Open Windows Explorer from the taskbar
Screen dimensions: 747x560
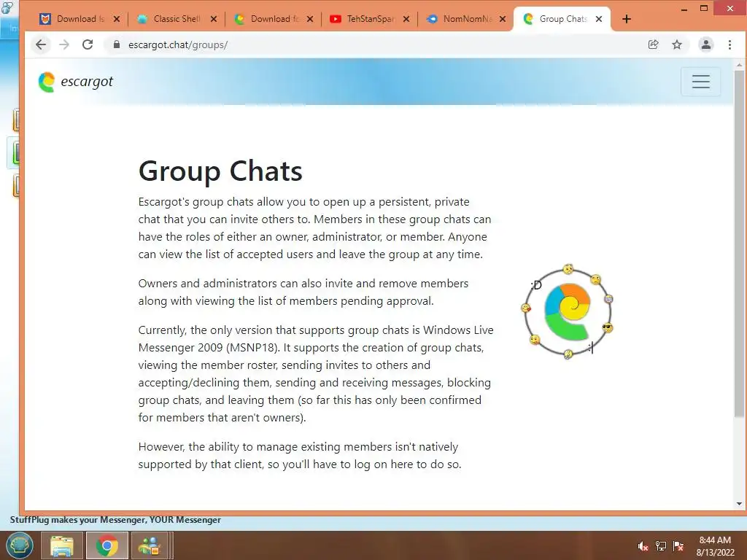pos(62,545)
